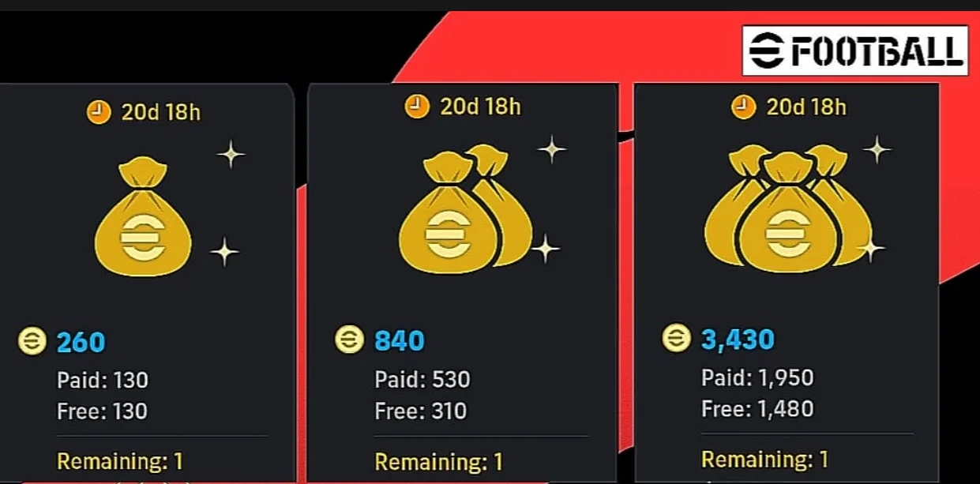Click the eFootball logo badge
The height and width of the screenshot is (484, 980).
click(854, 51)
